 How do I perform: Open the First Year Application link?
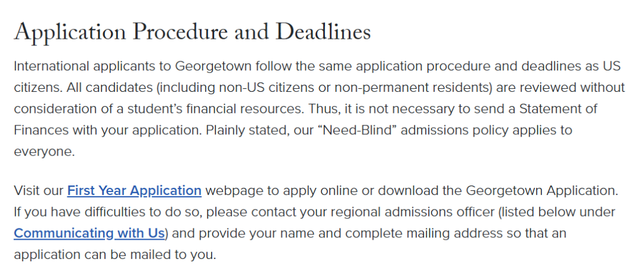tap(134, 191)
